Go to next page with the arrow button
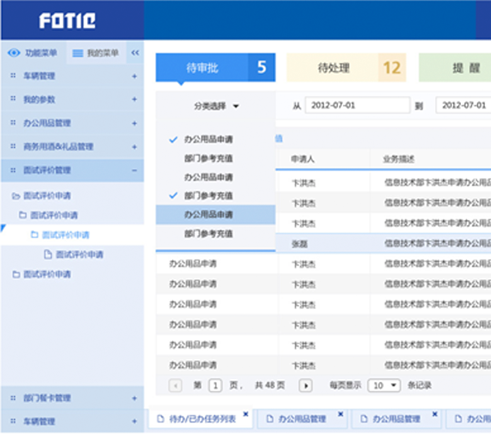The image size is (491, 434). coord(306,386)
